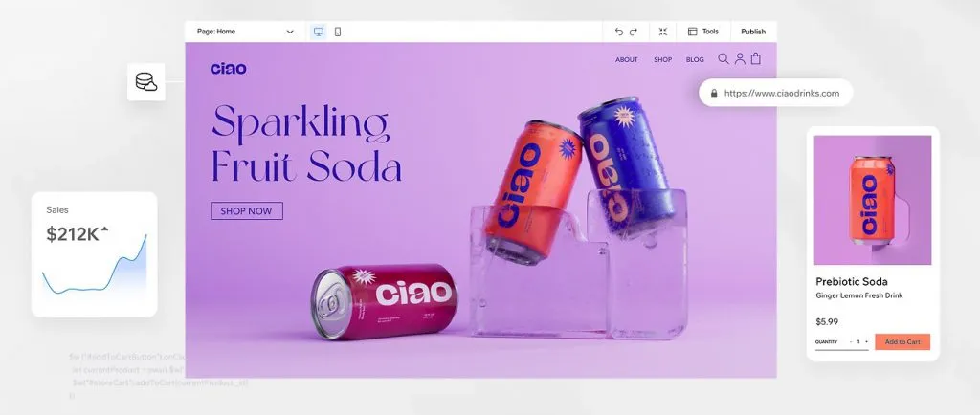Open the Tools menu
Viewport: 980px width, 415px height.
703,32
